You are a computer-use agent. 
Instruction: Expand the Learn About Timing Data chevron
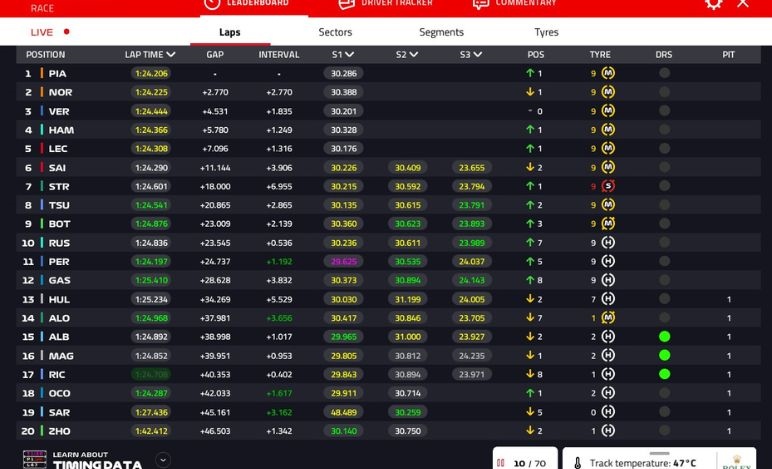pyautogui.click(x=163, y=460)
